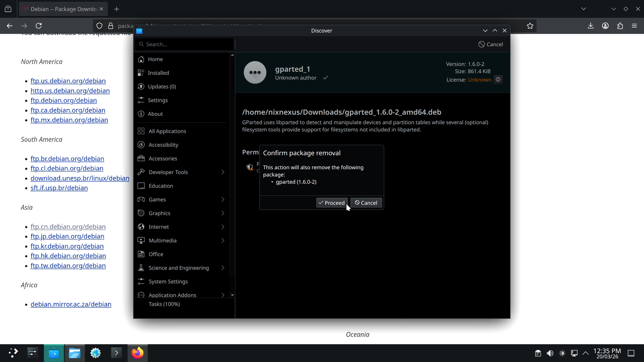Open ftp.br.debian.org/debian mirror link
The height and width of the screenshot is (362, 644).
point(67,159)
